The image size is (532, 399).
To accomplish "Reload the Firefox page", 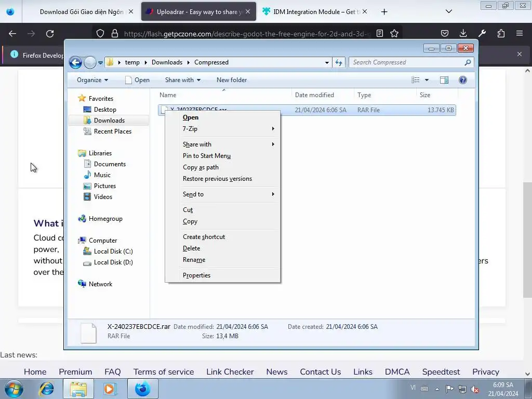I will 50,34.
